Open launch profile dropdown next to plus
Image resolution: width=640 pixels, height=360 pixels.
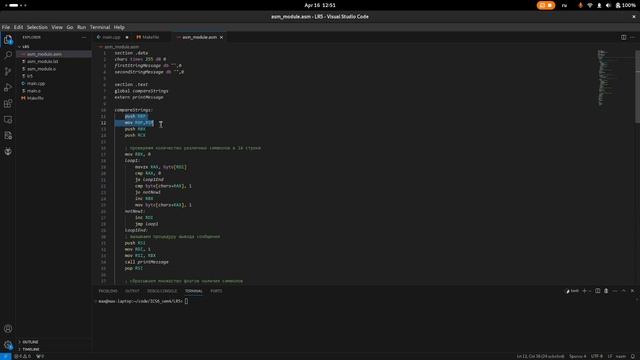pyautogui.click(x=590, y=291)
